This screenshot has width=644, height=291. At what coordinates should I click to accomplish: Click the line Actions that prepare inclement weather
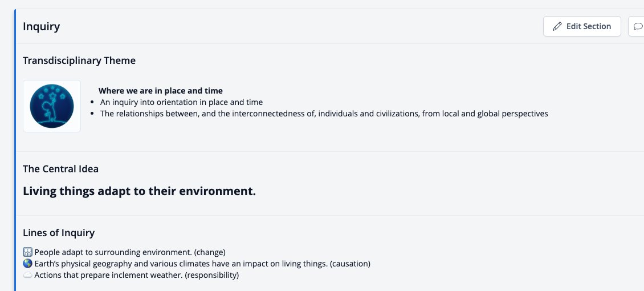point(136,275)
